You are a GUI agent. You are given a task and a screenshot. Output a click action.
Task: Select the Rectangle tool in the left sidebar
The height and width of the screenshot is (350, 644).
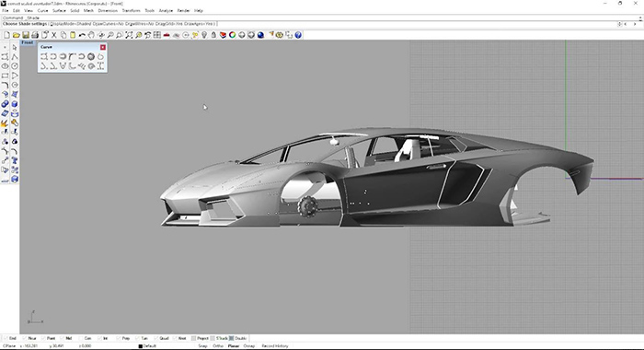(x=5, y=76)
